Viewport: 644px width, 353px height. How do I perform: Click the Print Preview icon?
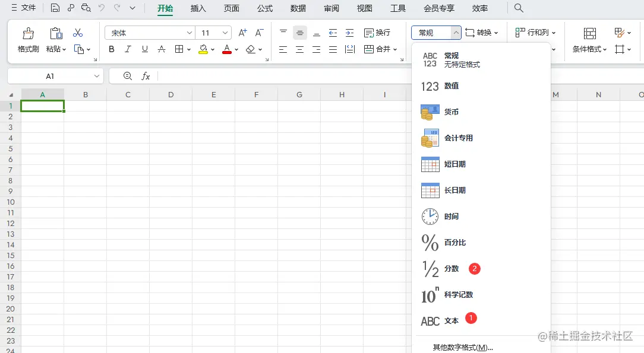point(86,8)
